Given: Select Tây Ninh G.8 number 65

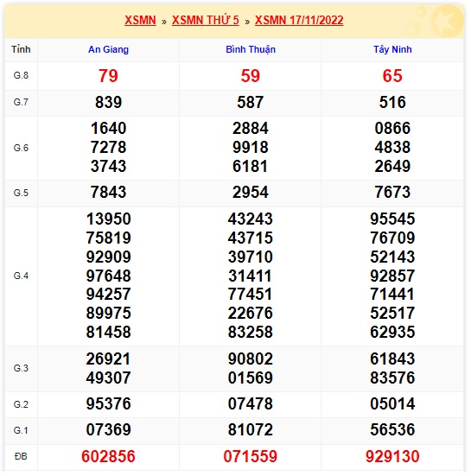Looking at the screenshot, I should pyautogui.click(x=392, y=76).
